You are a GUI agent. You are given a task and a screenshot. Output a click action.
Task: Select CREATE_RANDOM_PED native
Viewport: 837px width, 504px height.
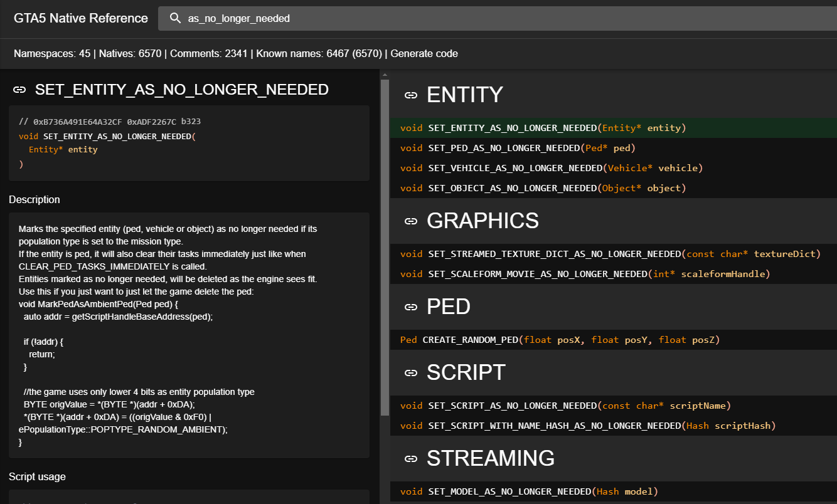click(614, 340)
